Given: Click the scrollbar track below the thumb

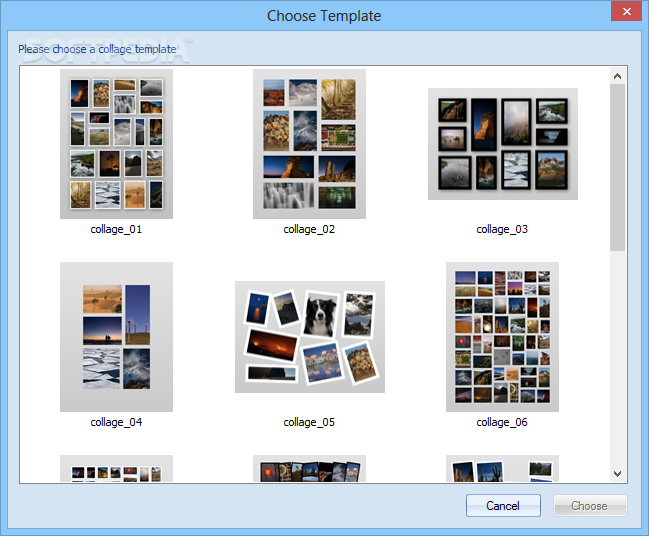Looking at the screenshot, I should [x=618, y=358].
